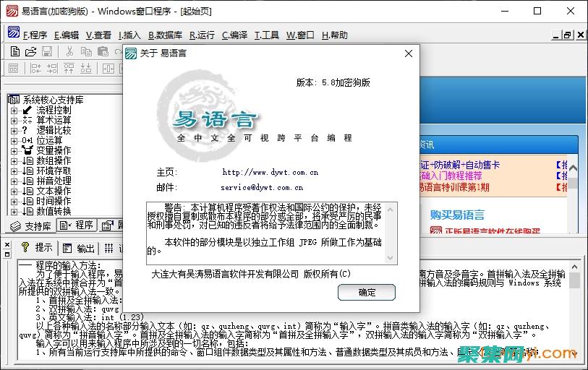The height and width of the screenshot is (370, 588).
Task: Click the Align left edges icon
Action: tap(36, 68)
